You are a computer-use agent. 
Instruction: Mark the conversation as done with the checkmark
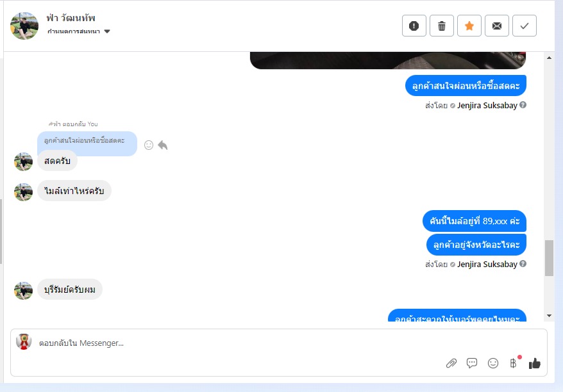[525, 26]
